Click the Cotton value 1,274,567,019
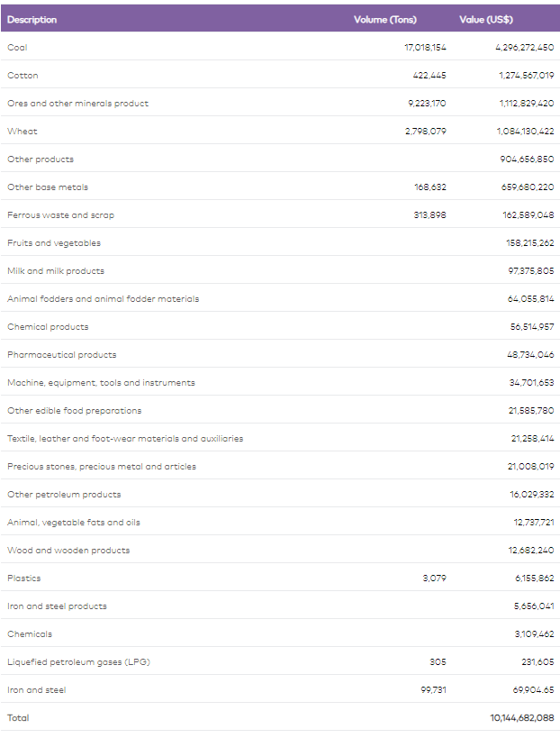 (527, 76)
